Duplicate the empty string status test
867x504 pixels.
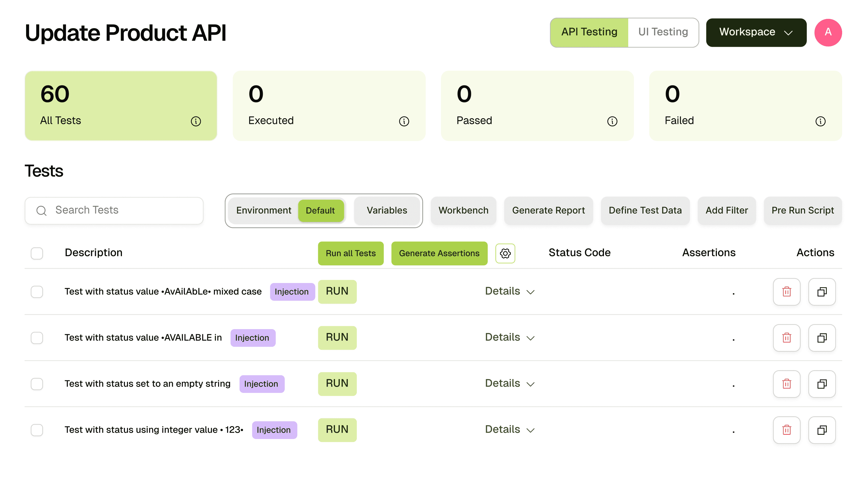(x=821, y=384)
